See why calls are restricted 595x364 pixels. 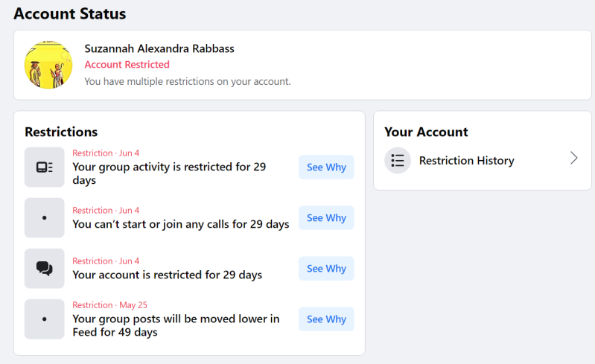326,218
